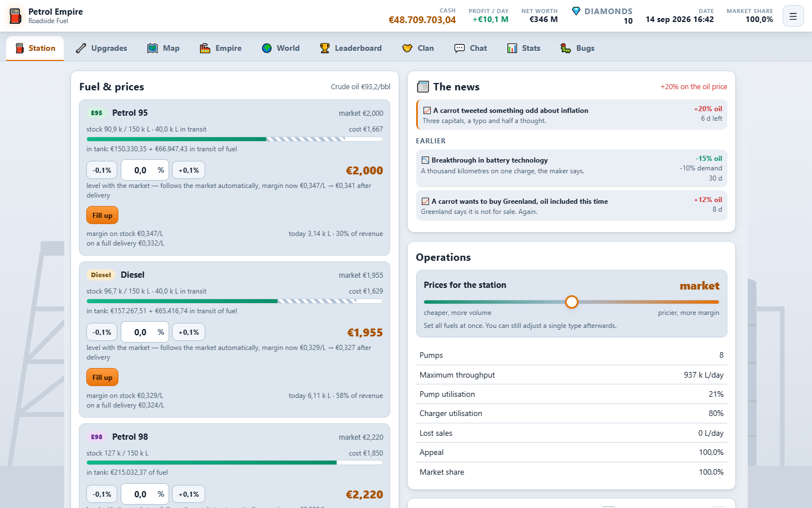The image size is (812, 508).
Task: Click the Crude oil €93,2/bbl price
Action: pyautogui.click(x=360, y=87)
